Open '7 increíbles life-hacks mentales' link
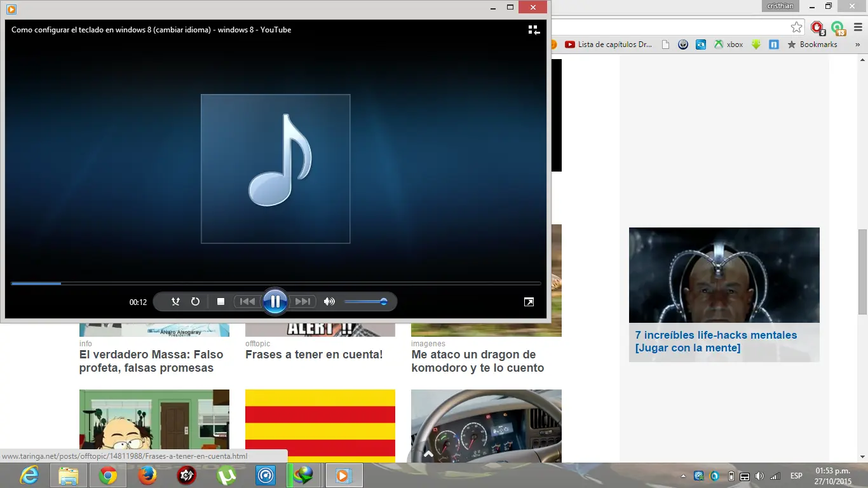 click(716, 341)
